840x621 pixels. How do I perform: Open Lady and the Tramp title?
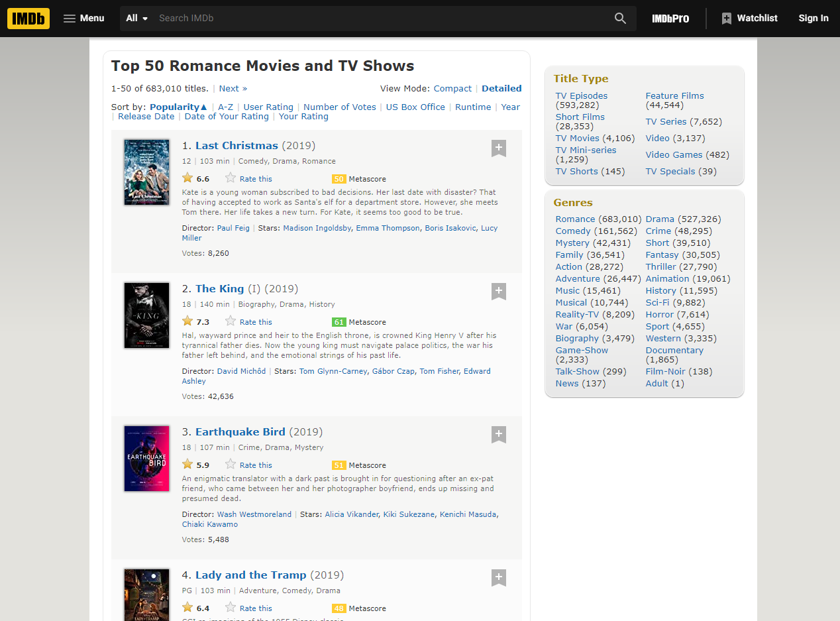251,575
